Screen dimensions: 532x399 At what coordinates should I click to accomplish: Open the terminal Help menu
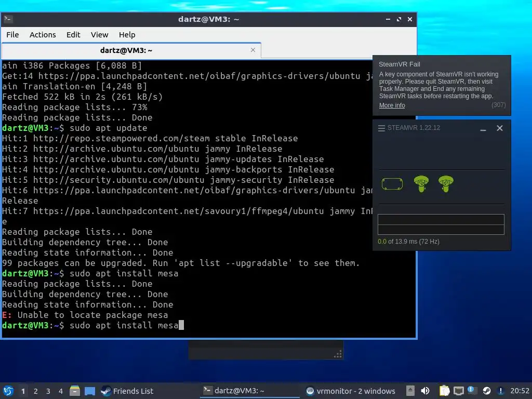(127, 35)
